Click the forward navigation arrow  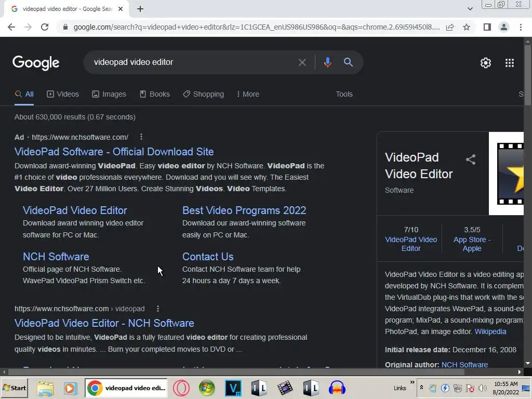(28, 27)
